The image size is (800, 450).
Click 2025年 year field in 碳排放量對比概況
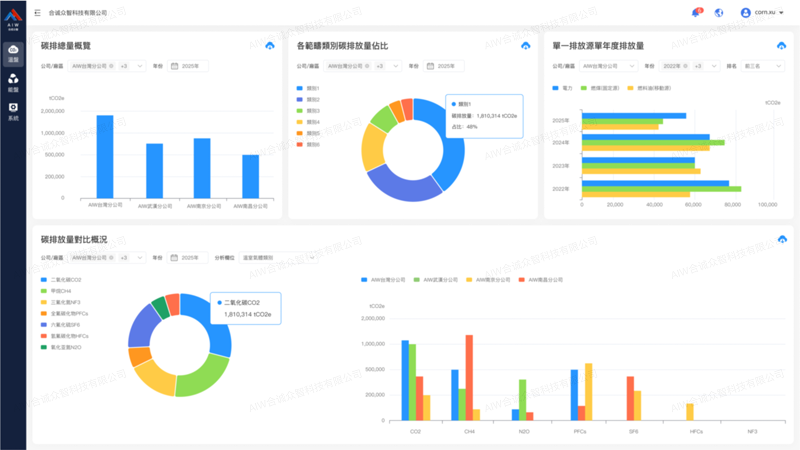(187, 258)
